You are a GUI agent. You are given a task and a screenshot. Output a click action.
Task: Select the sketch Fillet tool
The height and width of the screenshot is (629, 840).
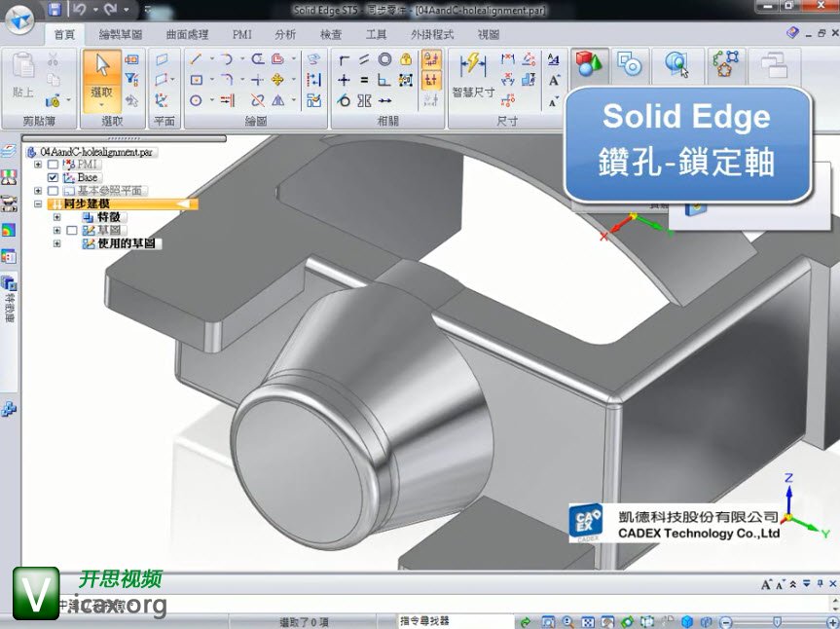tap(227, 80)
